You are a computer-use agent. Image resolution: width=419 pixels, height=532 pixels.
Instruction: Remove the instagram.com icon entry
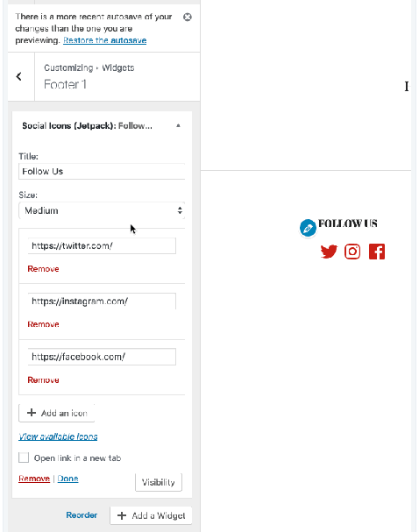point(44,324)
